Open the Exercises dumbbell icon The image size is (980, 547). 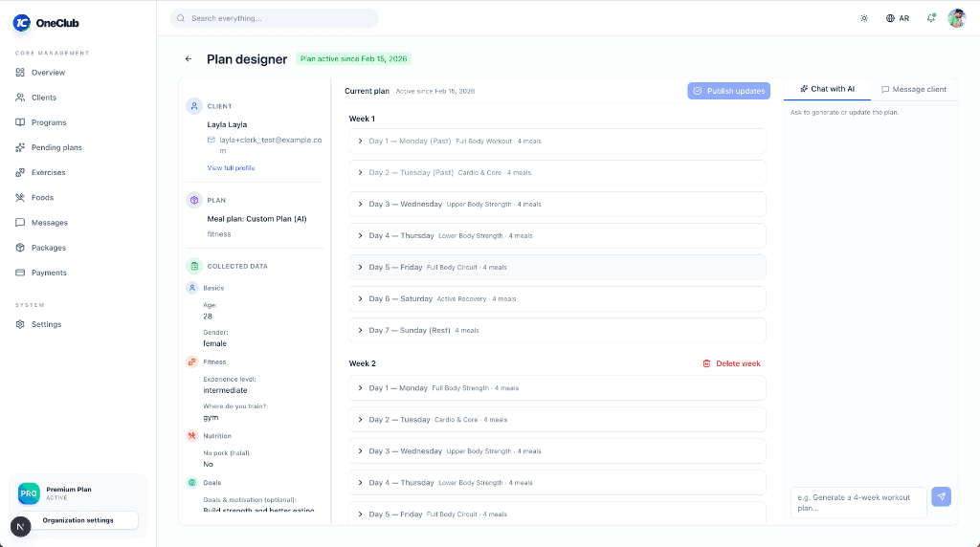click(20, 172)
